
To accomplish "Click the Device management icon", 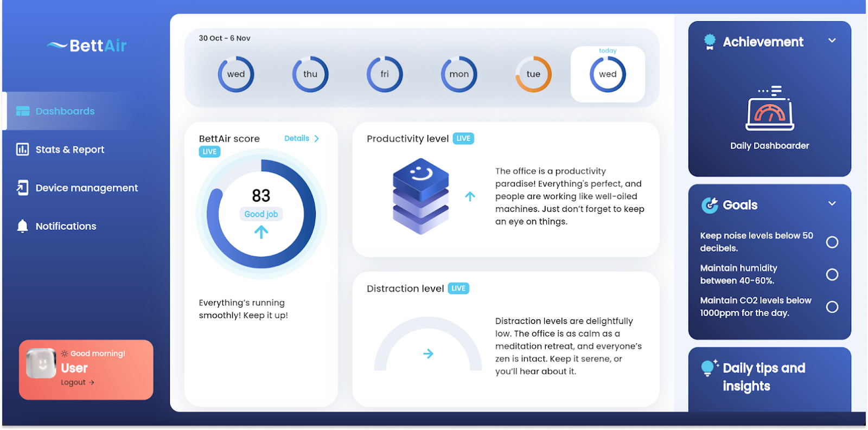I will [22, 188].
